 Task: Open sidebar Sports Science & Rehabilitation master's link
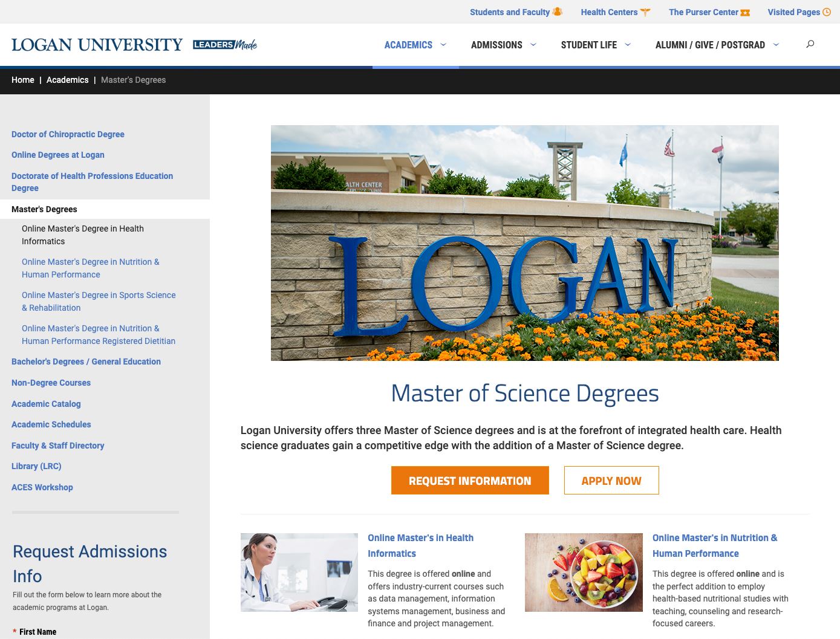pos(99,302)
